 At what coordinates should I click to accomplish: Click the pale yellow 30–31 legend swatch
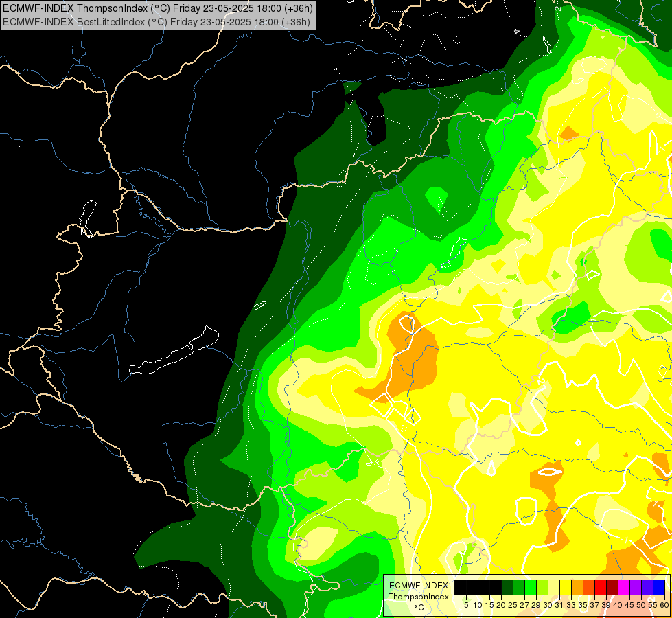[554, 587]
